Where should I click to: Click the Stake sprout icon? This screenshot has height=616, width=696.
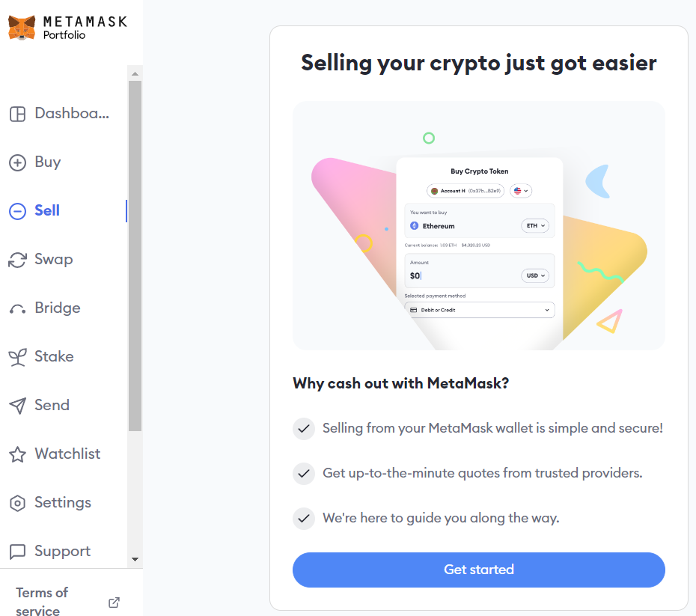click(17, 357)
